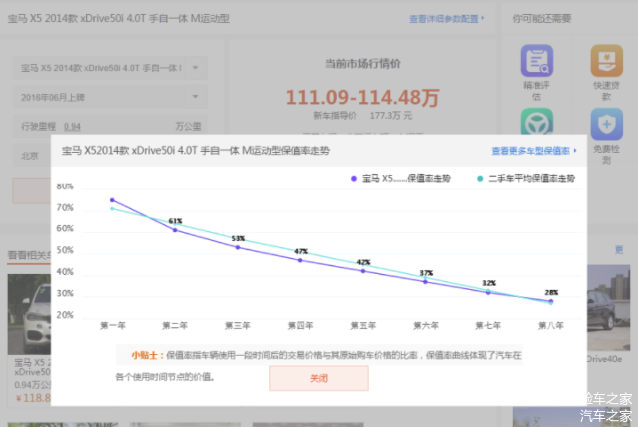Select the 28% eighth-year data point

[x=551, y=301]
